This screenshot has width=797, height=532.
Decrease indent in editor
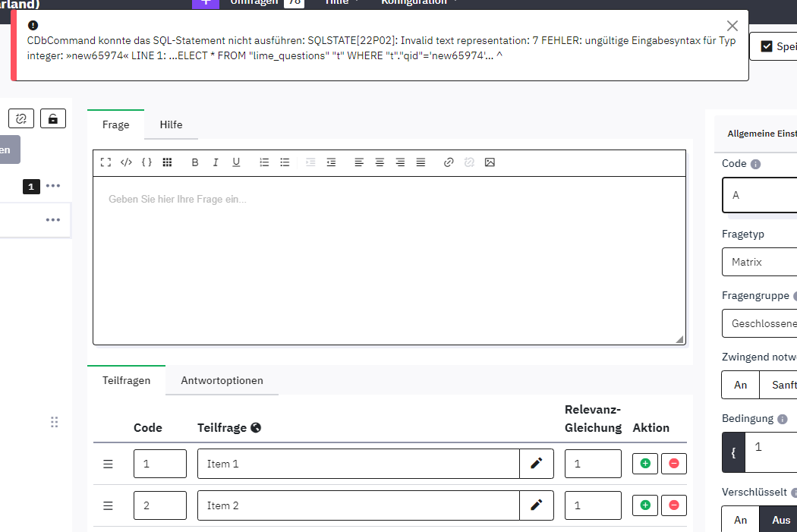coord(331,162)
